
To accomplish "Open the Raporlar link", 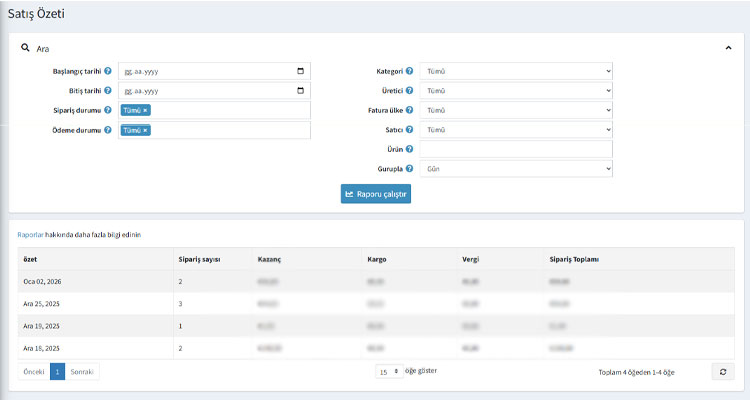I will pyautogui.click(x=30, y=235).
